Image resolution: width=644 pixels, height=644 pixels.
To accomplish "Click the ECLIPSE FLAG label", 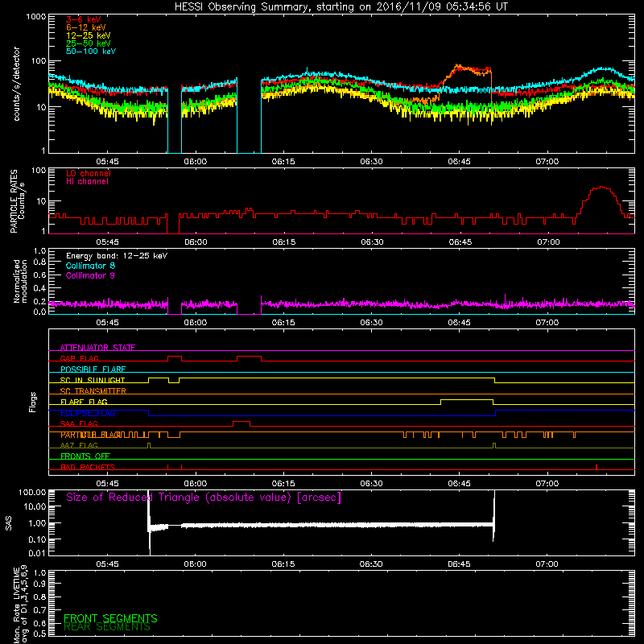I will 88,413.
